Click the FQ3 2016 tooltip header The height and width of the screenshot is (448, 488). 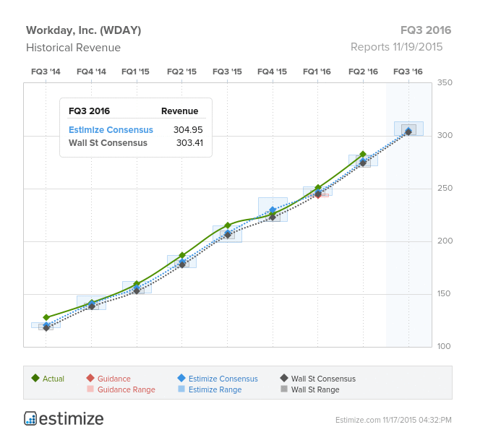pyautogui.click(x=90, y=111)
